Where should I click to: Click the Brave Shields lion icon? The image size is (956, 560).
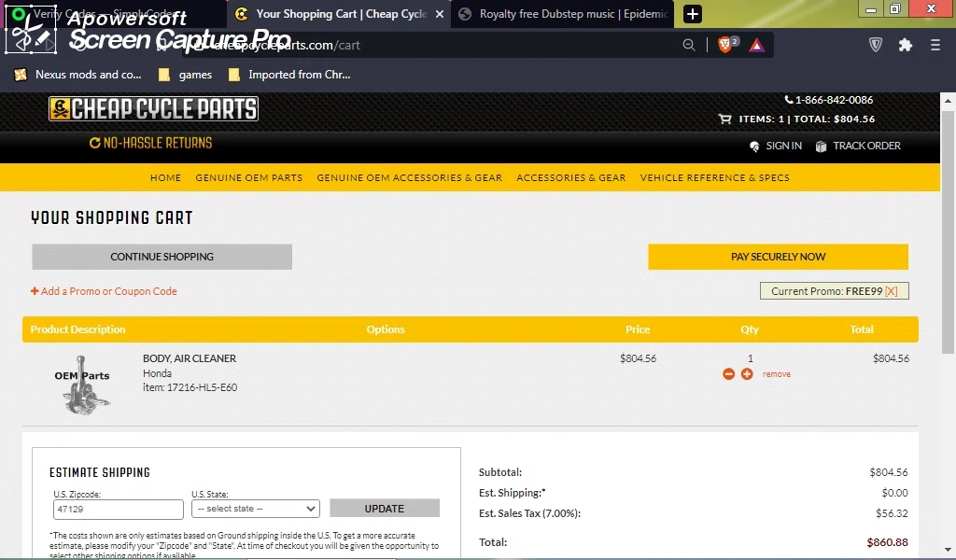click(724, 45)
